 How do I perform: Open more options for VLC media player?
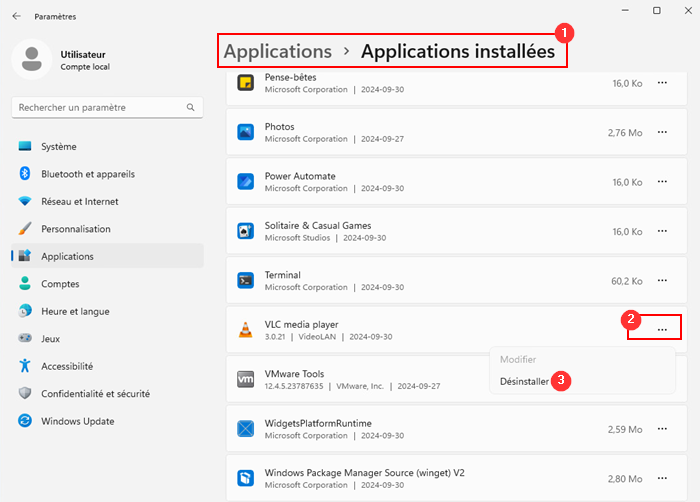click(x=662, y=330)
